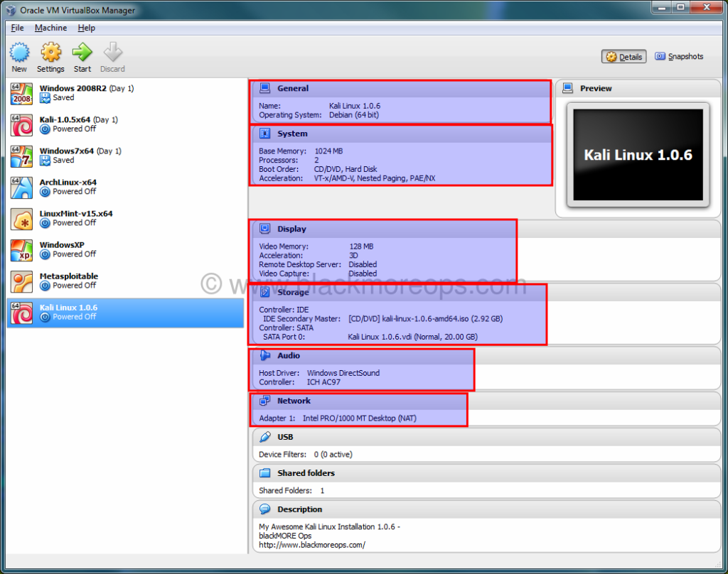The height and width of the screenshot is (574, 728).
Task: Click the http://www.blackmoreops.com/ description text
Action: coord(312,546)
